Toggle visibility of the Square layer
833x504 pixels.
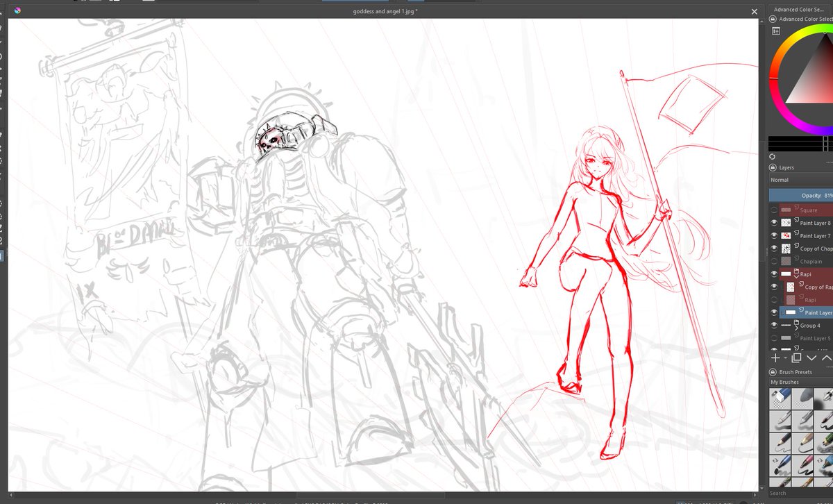point(775,210)
